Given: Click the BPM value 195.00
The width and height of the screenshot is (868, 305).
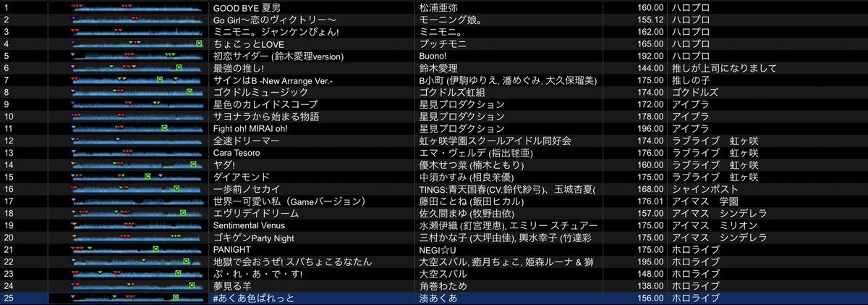Looking at the screenshot, I should point(650,262).
